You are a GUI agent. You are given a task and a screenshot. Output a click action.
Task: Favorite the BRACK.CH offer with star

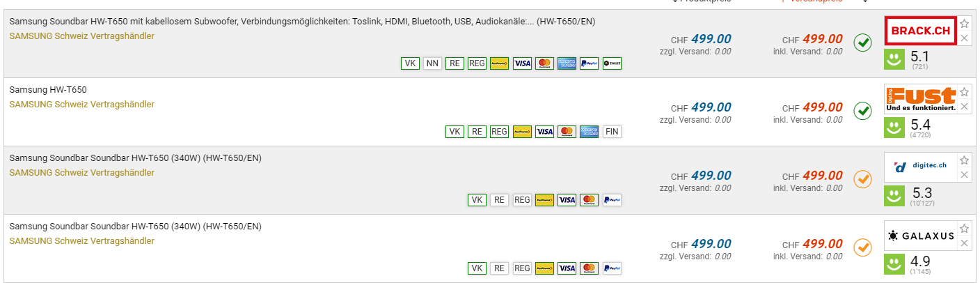tap(964, 24)
